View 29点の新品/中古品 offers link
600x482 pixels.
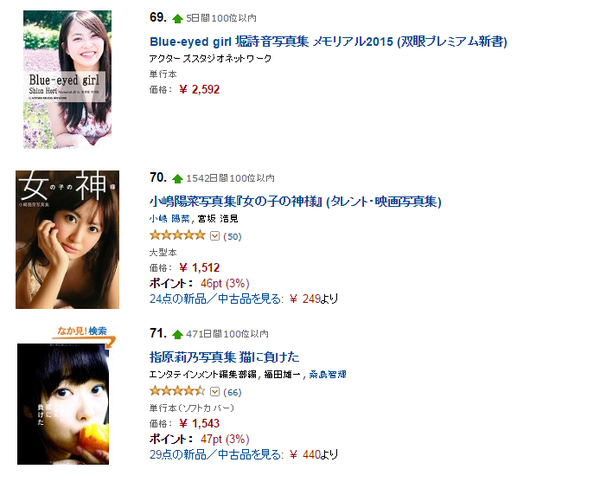(x=216, y=454)
